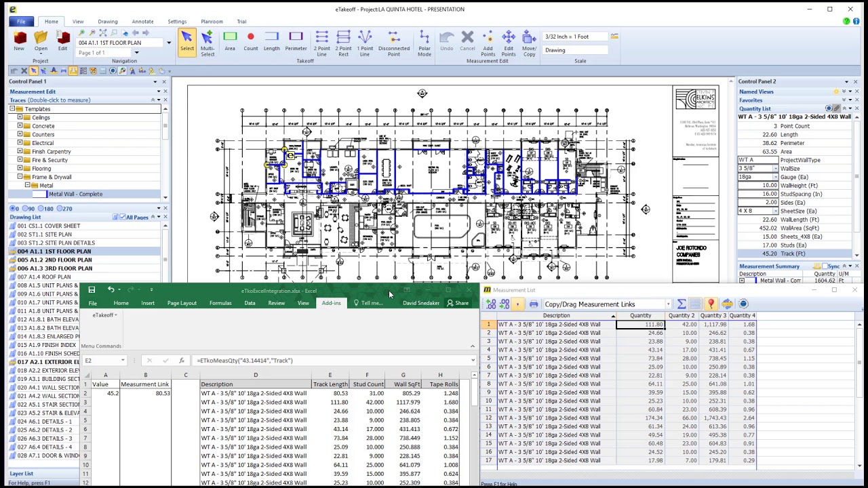Select the Disconnected Point tool
This screenshot has width=868, height=488.
(394, 43)
